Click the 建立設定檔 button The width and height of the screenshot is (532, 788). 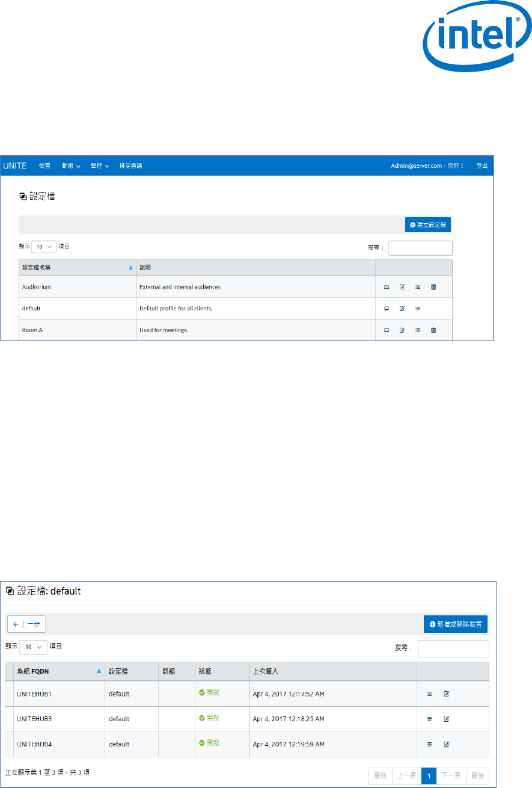click(x=429, y=224)
